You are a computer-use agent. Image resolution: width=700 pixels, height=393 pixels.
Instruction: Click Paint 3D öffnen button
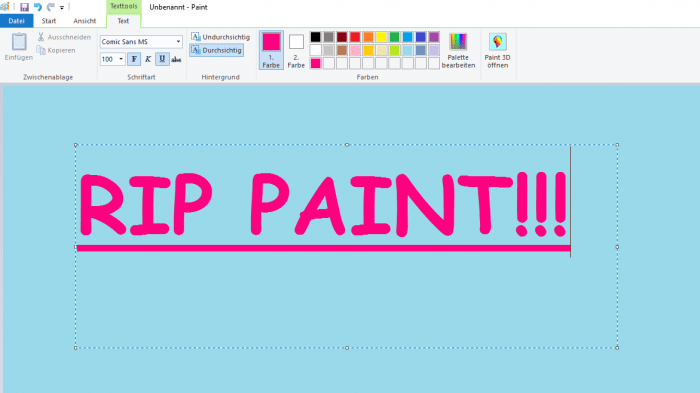click(498, 50)
